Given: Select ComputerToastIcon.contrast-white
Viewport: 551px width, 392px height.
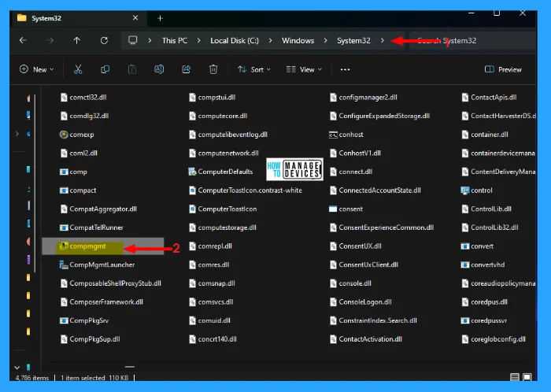Looking at the screenshot, I should pyautogui.click(x=246, y=190).
